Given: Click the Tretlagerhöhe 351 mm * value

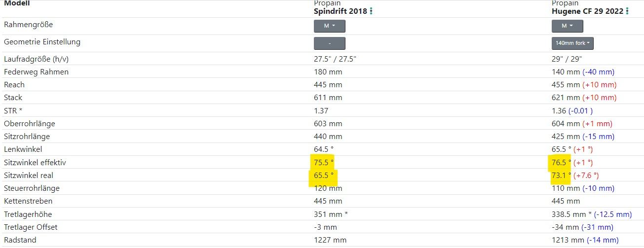Looking at the screenshot, I should click(x=331, y=214).
